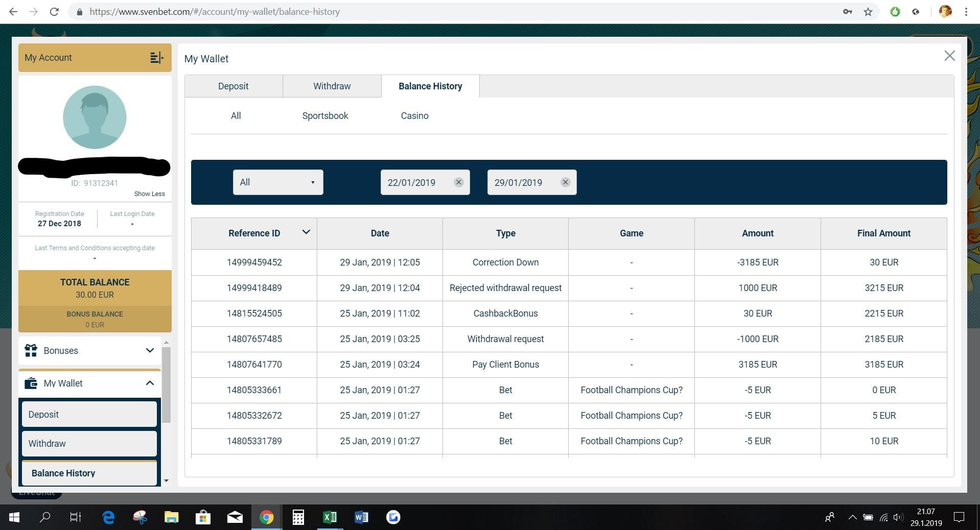The height and width of the screenshot is (530, 980).
Task: Click sidebar scrollbar down arrow
Action: click(166, 481)
